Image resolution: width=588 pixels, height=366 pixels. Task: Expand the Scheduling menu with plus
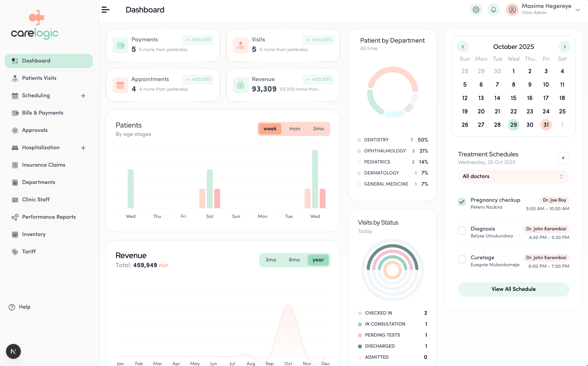click(x=83, y=96)
